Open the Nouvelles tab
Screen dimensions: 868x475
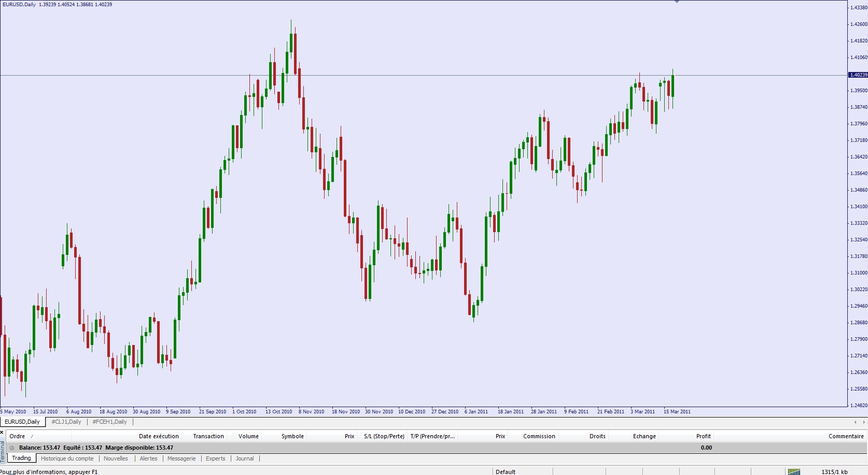(x=116, y=458)
